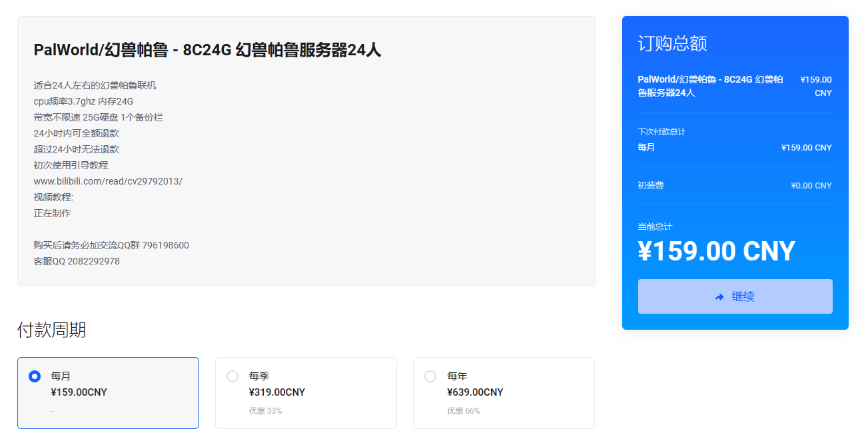The height and width of the screenshot is (429, 868).
Task: Click the 优惠 66% discount label
Action: (463, 411)
